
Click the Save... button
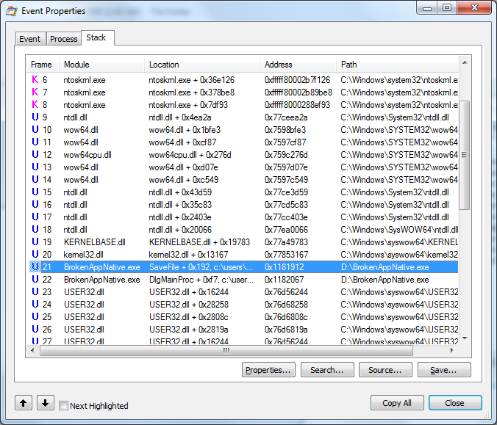tap(444, 370)
